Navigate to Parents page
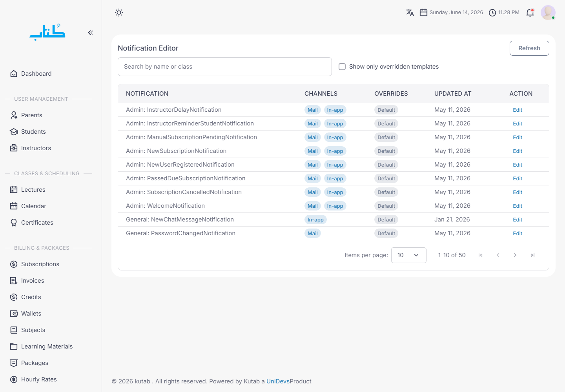Image resolution: width=565 pixels, height=392 pixels. pyautogui.click(x=31, y=115)
